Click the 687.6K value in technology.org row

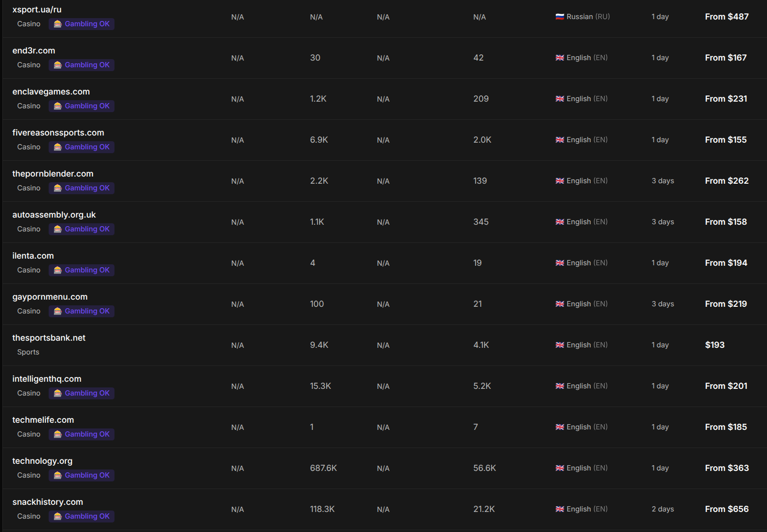323,468
